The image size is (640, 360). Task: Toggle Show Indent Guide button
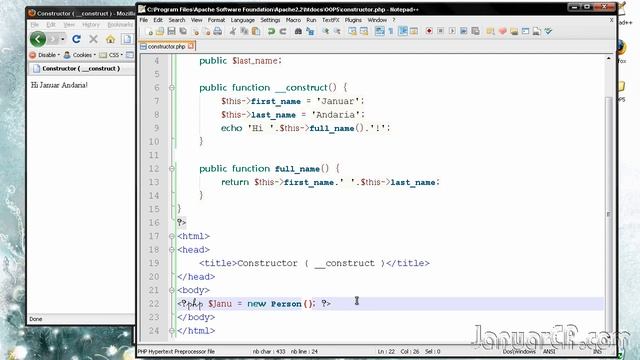pos(403,31)
